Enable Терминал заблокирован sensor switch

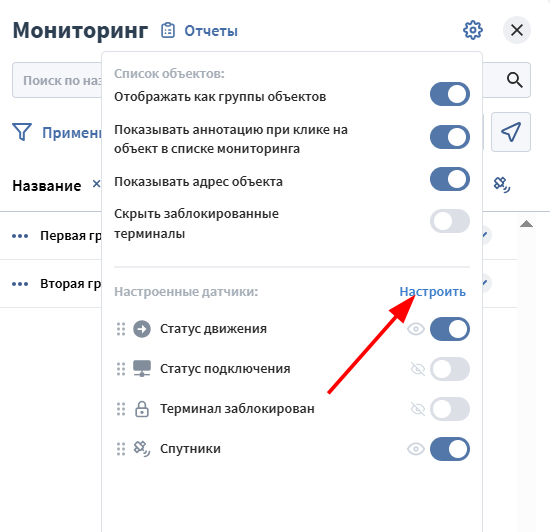[x=450, y=409]
